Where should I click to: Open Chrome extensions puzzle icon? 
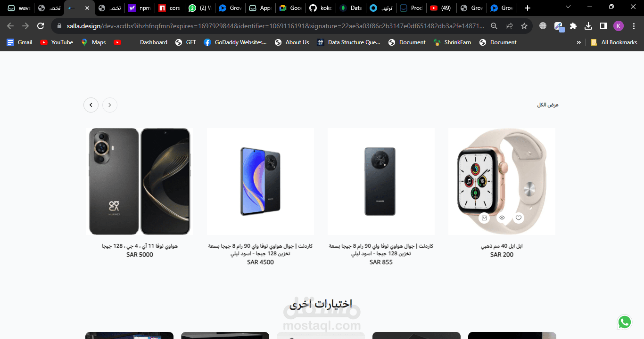(x=573, y=26)
